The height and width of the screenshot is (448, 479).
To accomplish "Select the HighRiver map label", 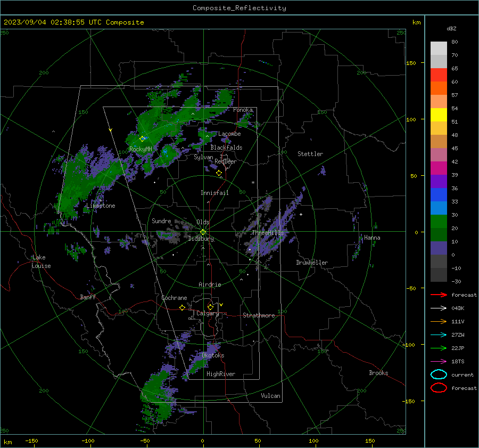I will (221, 374).
